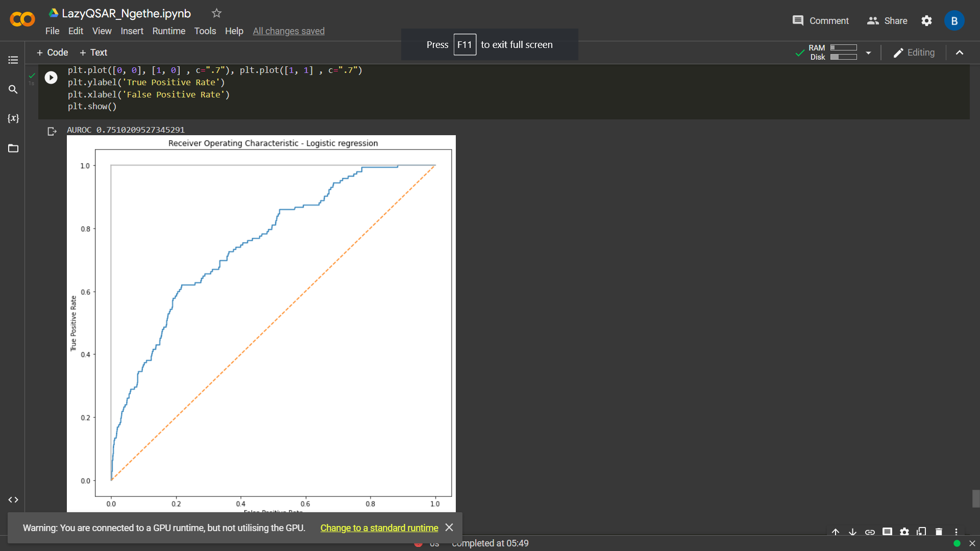Image resolution: width=980 pixels, height=551 pixels.
Task: Expand the RAM Disk runtime dropdown
Action: 868,53
